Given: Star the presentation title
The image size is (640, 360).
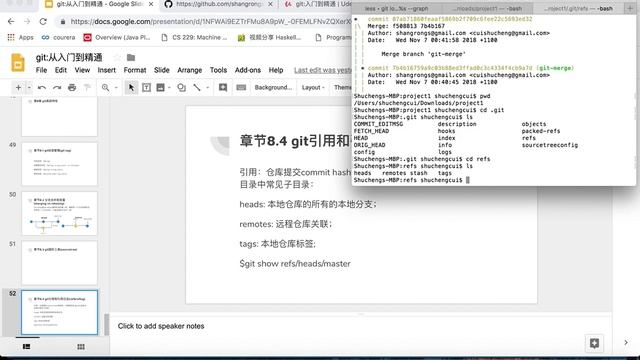Looking at the screenshot, I should click(x=117, y=58).
